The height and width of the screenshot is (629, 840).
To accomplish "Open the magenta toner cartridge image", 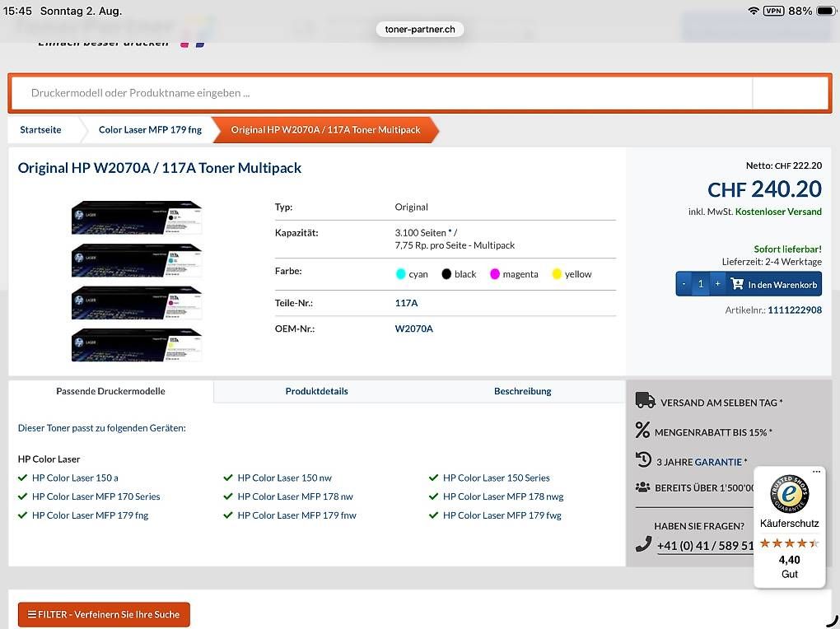I will coord(137,303).
